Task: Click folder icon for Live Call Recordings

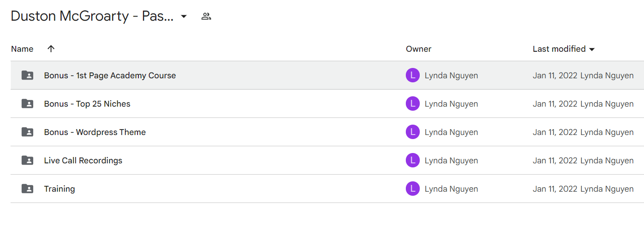Action: [x=27, y=160]
